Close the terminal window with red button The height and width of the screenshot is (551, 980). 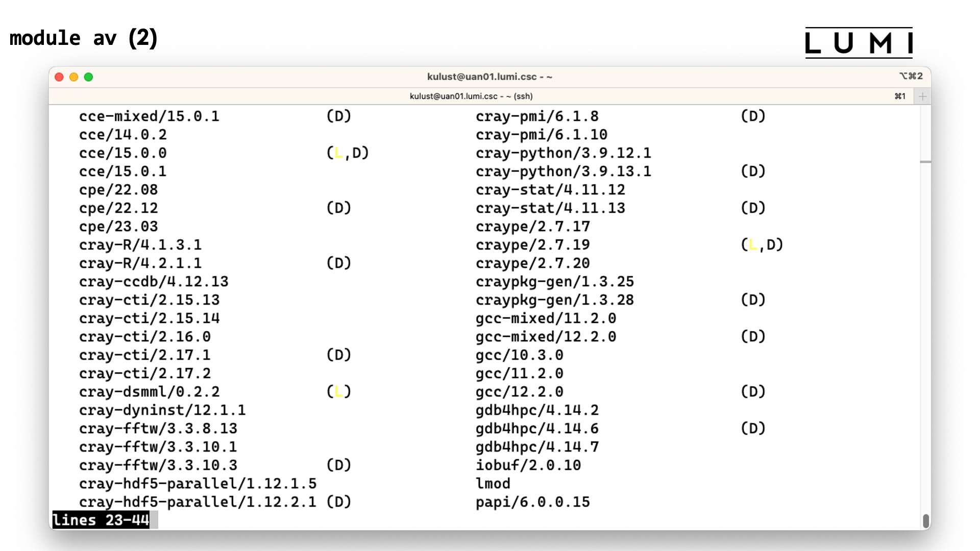59,77
